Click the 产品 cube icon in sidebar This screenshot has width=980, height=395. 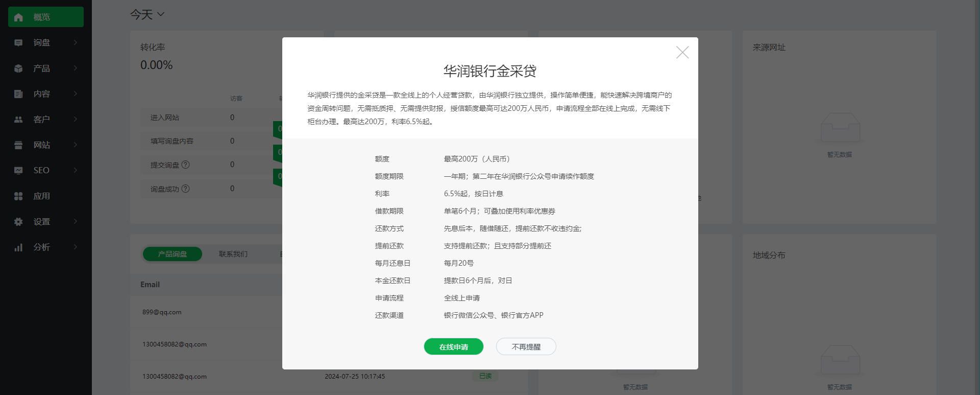click(18, 68)
